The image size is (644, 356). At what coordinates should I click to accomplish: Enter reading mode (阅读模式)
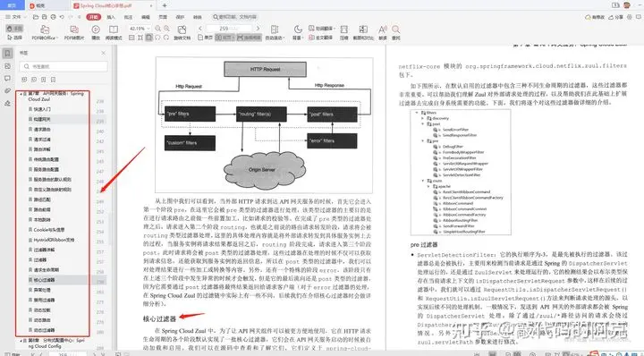[114, 32]
